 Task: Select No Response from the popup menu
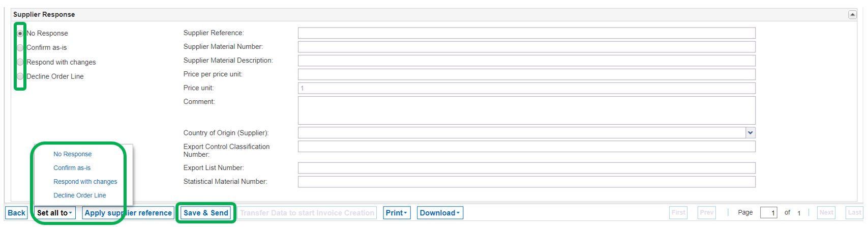(x=73, y=154)
